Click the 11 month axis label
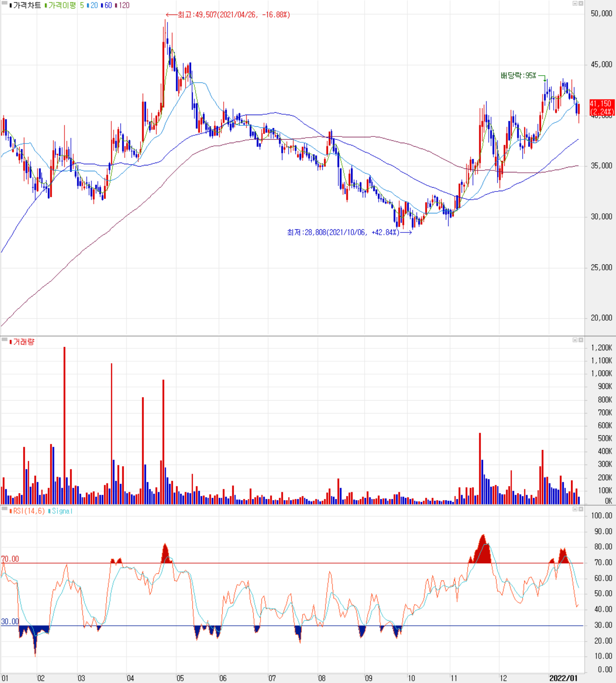This screenshot has height=683, width=616. (x=454, y=678)
